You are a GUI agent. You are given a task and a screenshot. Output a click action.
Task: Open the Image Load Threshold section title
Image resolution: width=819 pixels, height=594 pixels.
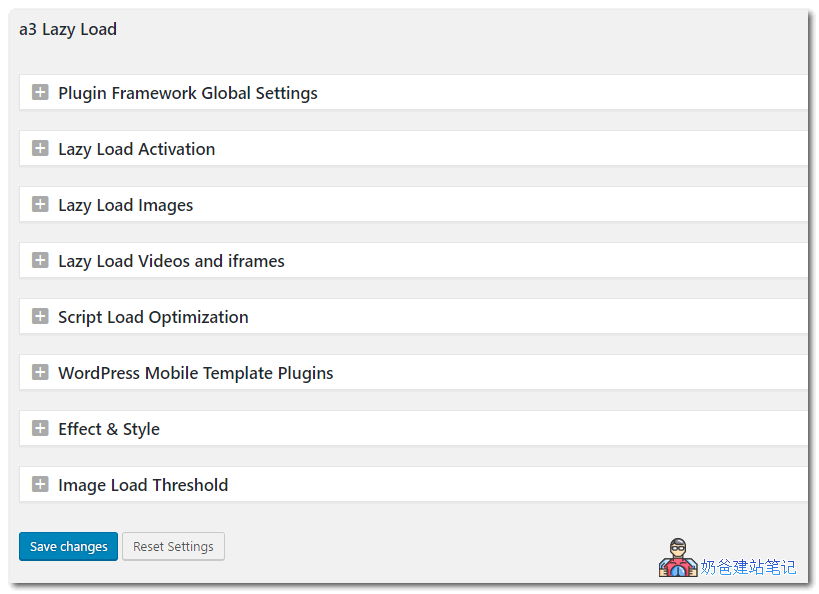click(143, 485)
